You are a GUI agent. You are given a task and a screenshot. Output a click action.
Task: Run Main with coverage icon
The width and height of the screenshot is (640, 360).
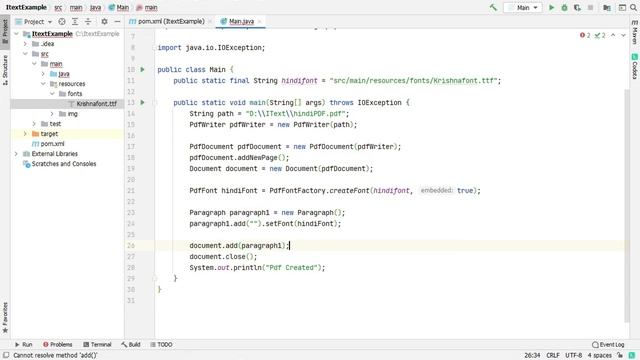pos(577,7)
